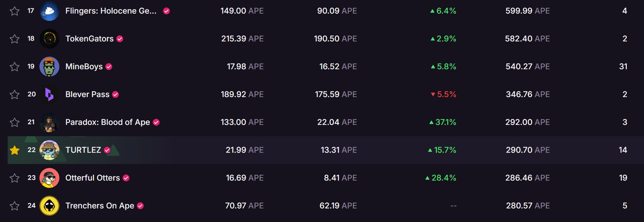Unfavorite TURTLEZ with the gold star

[x=15, y=150]
